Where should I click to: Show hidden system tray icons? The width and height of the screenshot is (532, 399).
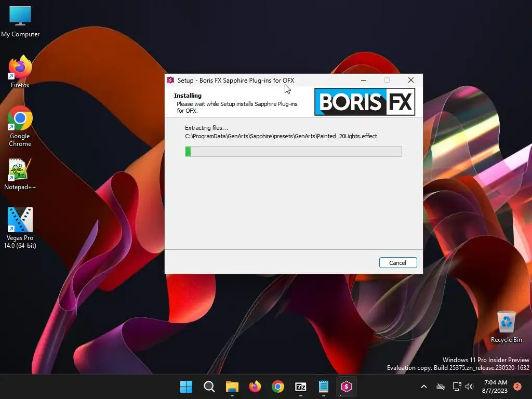point(424,387)
